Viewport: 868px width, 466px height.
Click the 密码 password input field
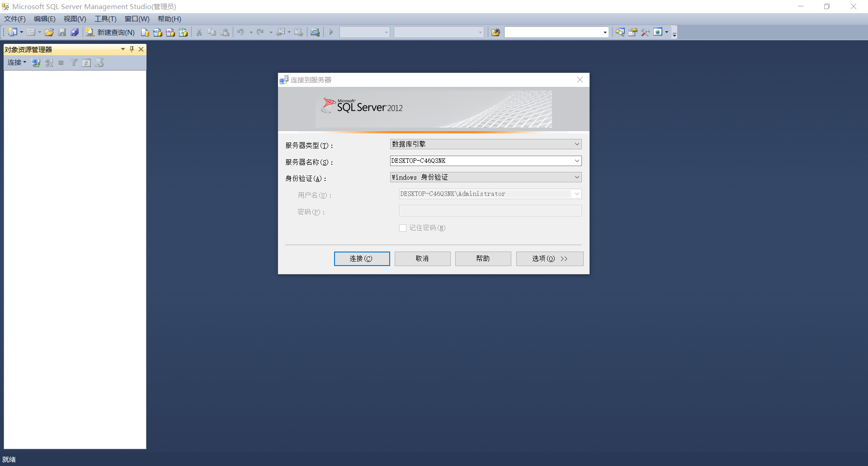pyautogui.click(x=490, y=211)
